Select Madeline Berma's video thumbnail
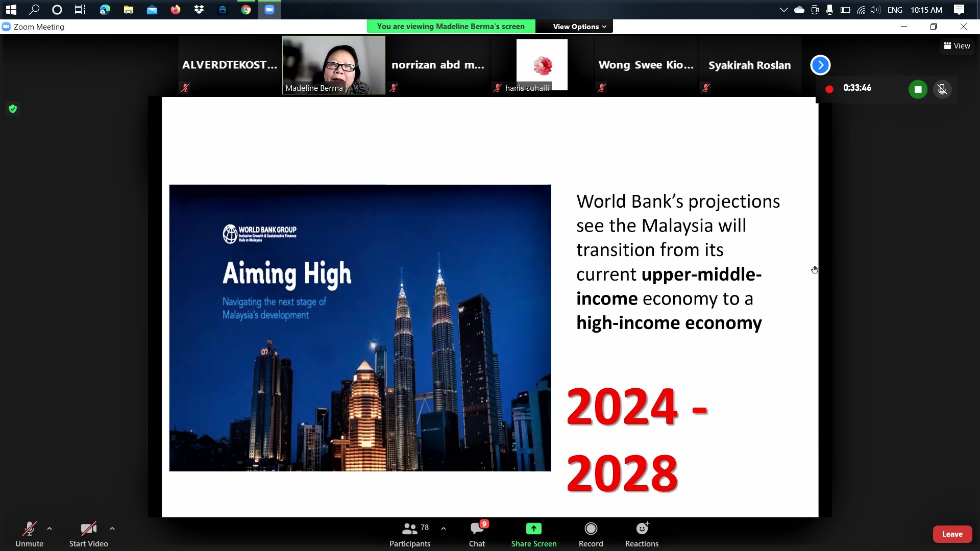Screen dimensions: 980x551 coord(334,65)
